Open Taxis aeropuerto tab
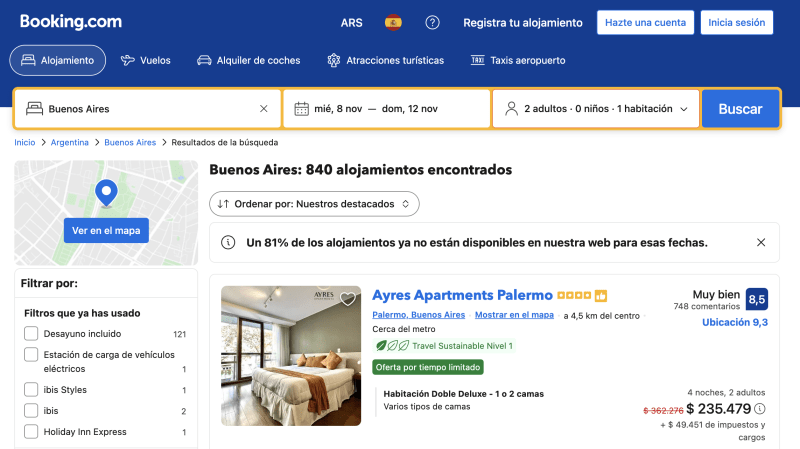Image resolution: width=800 pixels, height=449 pixels. pos(518,60)
